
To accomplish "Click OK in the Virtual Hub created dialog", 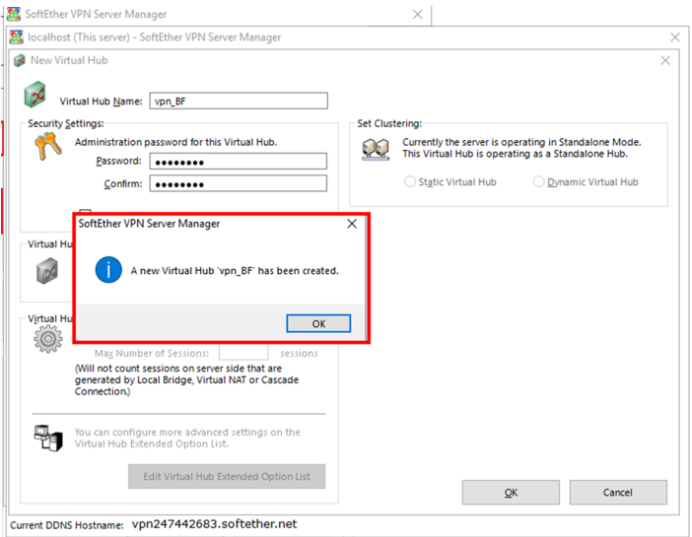I will [x=318, y=323].
